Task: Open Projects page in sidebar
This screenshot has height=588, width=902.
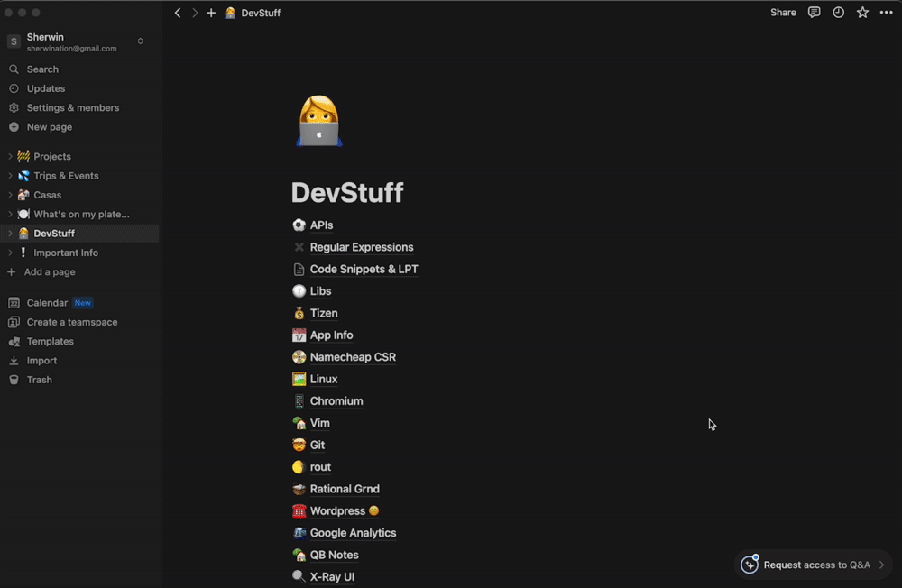Action: point(52,157)
